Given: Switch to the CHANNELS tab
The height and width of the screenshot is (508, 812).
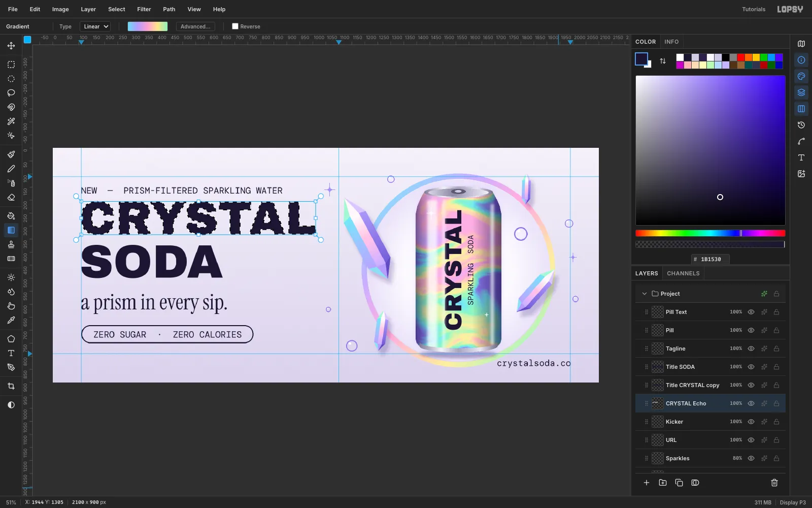Looking at the screenshot, I should [683, 273].
